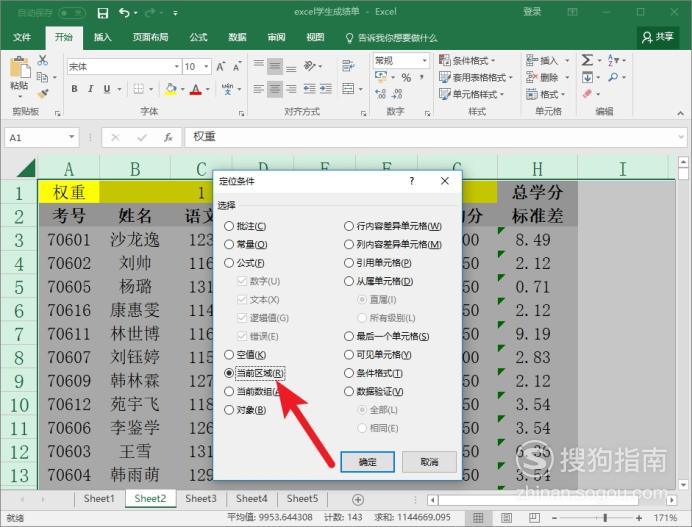Open the 格式 cells format dropdown
692x527 pixels.
[545, 94]
